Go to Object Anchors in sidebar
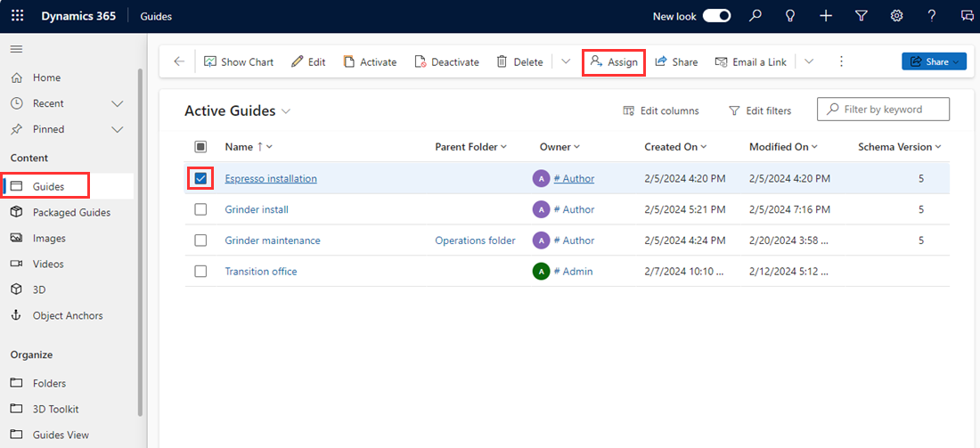This screenshot has width=980, height=448. pyautogui.click(x=68, y=316)
